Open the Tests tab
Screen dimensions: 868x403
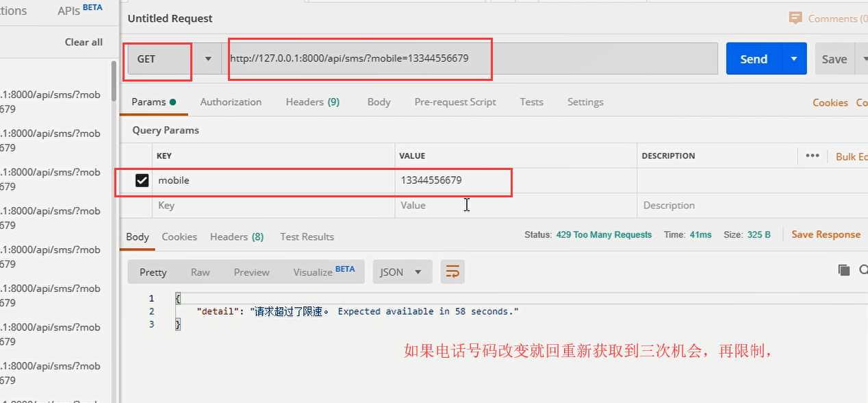(531, 102)
